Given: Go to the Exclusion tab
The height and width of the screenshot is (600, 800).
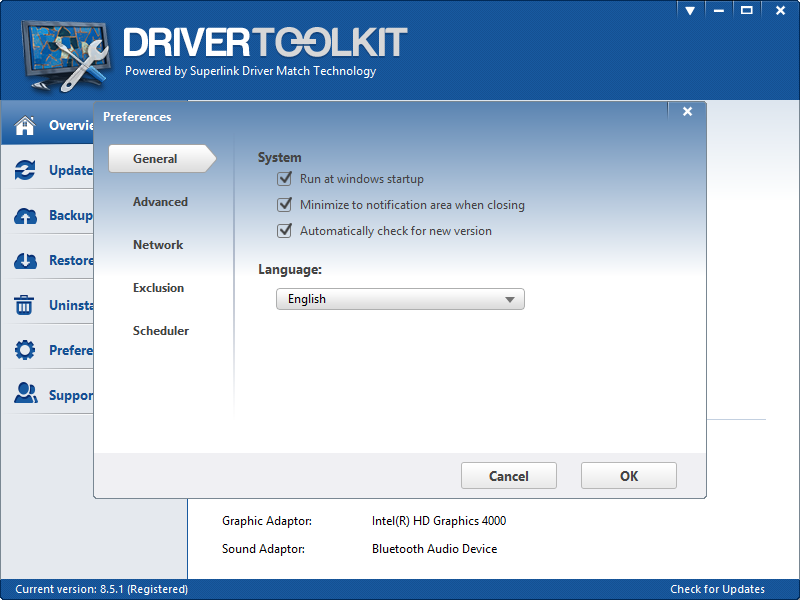Looking at the screenshot, I should (158, 288).
